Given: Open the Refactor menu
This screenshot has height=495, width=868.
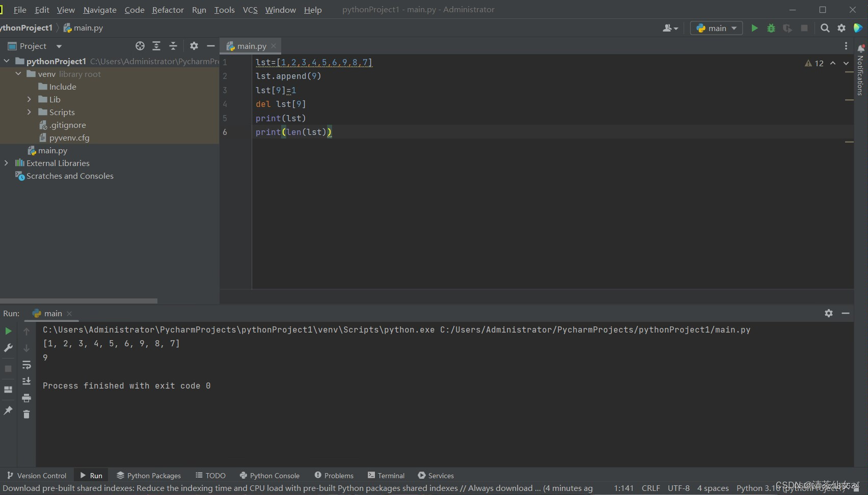Looking at the screenshot, I should [168, 10].
